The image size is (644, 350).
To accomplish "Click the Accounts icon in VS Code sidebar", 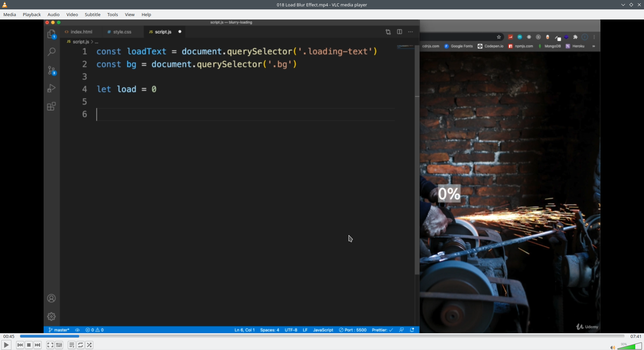I will pyautogui.click(x=51, y=298).
